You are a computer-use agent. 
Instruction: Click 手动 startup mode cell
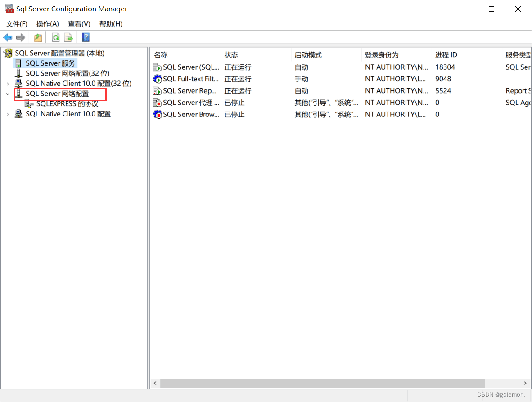301,79
